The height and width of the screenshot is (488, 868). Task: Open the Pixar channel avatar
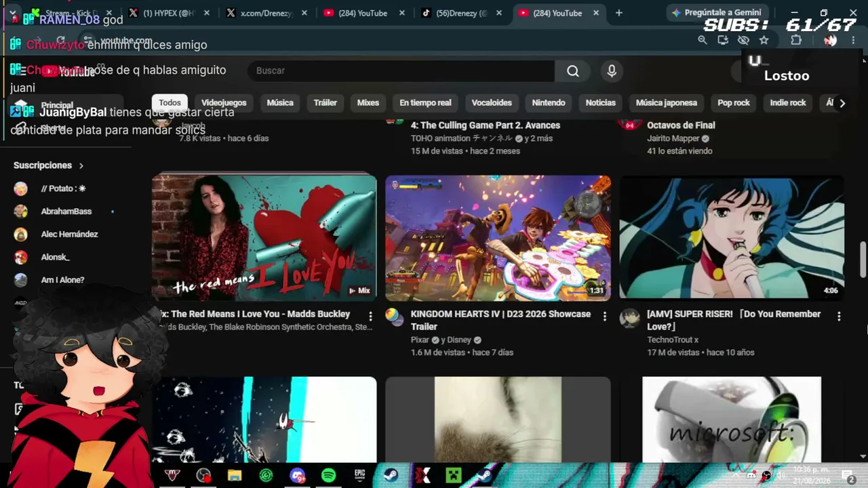pos(395,318)
